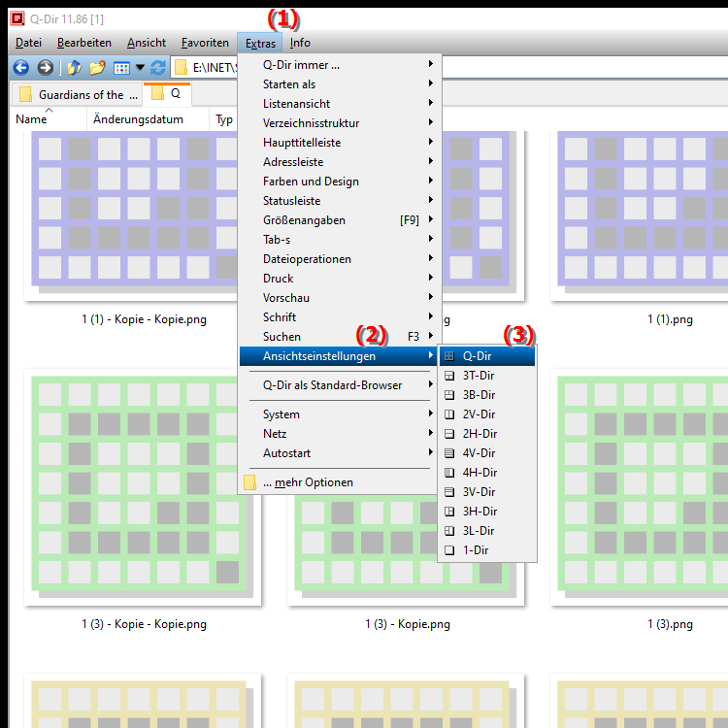Click the 3T-Dir layout icon

coord(449,376)
